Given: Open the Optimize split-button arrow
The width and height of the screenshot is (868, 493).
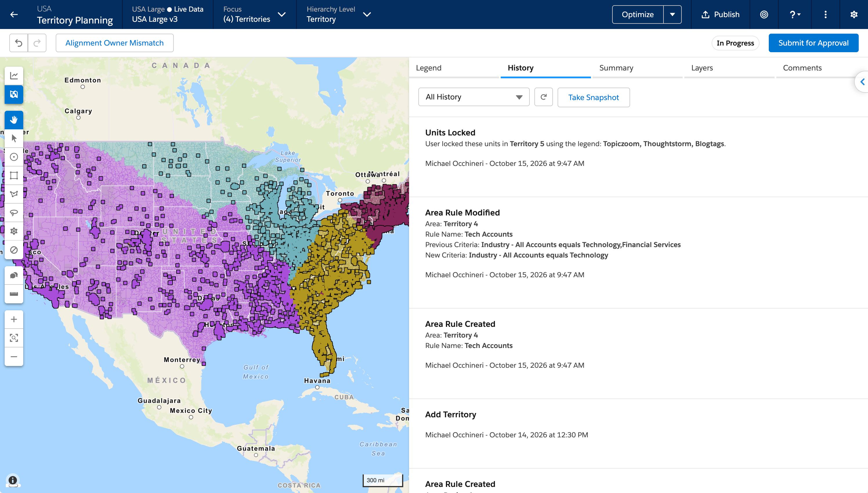Looking at the screenshot, I should pyautogui.click(x=672, y=14).
